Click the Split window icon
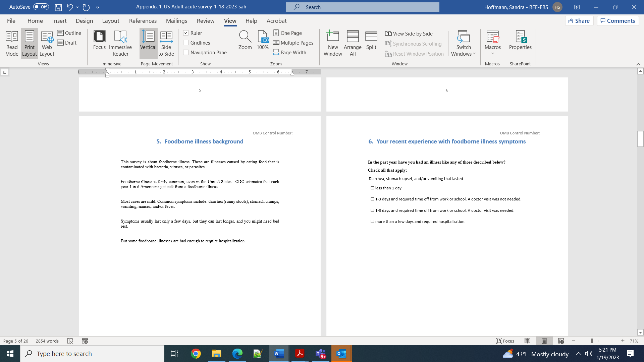The height and width of the screenshot is (362, 644). 371,37
